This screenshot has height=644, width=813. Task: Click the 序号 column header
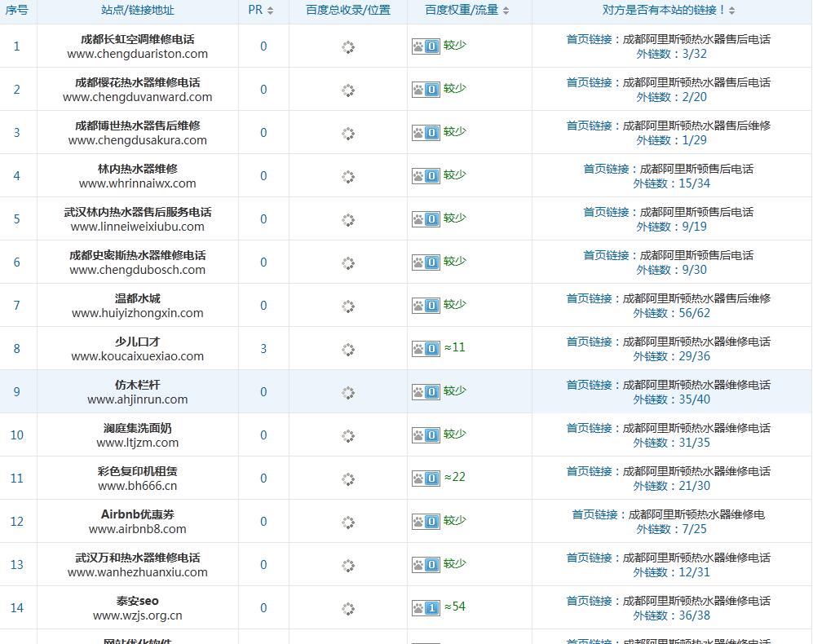click(17, 11)
